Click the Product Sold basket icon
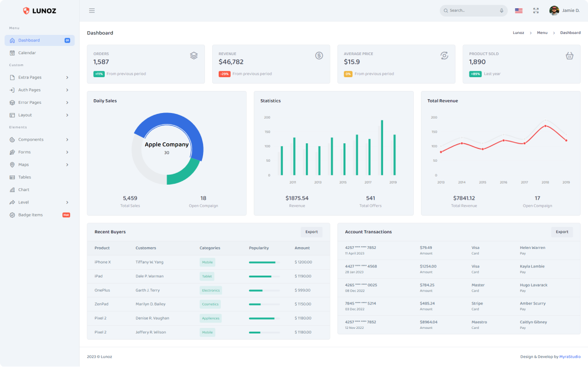 pos(570,56)
